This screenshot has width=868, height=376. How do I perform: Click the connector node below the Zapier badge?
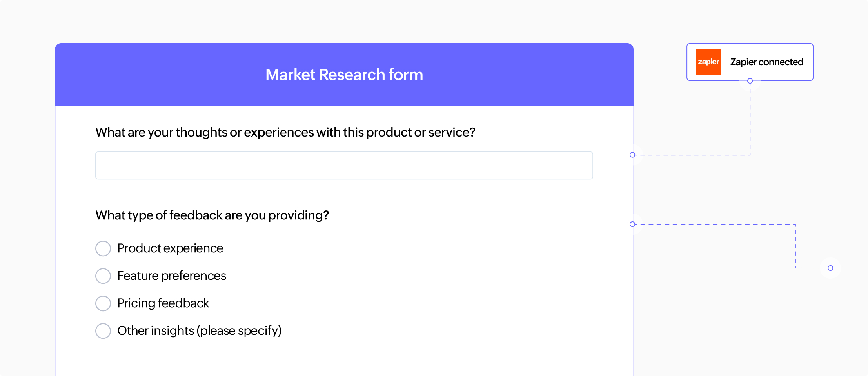pyautogui.click(x=750, y=80)
